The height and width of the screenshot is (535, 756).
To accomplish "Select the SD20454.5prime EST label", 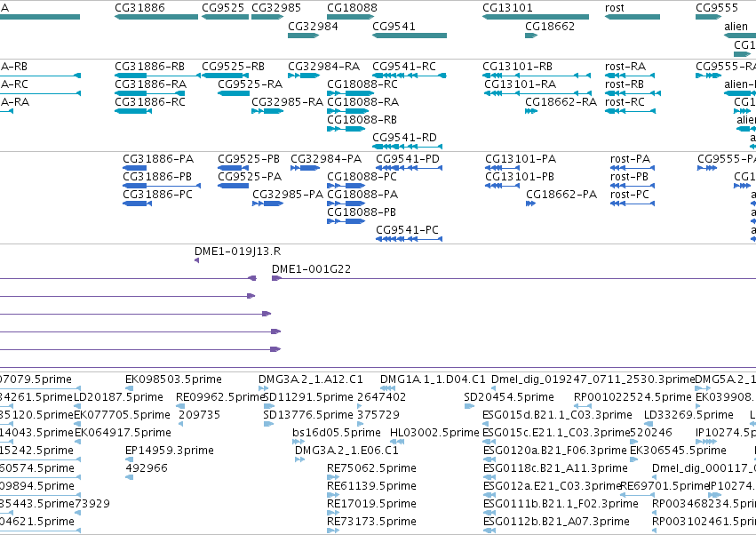I will point(509,397).
